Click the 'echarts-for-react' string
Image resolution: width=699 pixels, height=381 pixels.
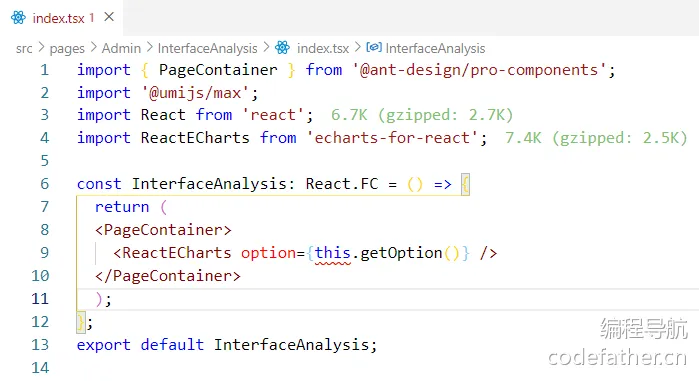(392, 138)
